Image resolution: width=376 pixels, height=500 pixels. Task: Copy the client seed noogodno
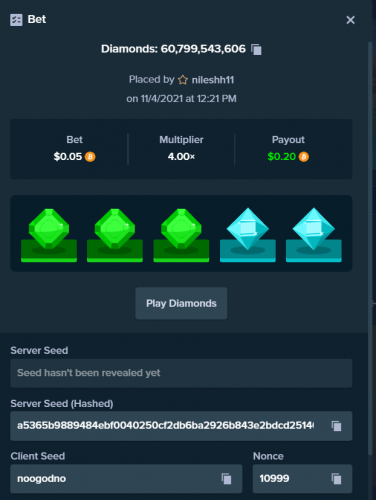tap(226, 479)
